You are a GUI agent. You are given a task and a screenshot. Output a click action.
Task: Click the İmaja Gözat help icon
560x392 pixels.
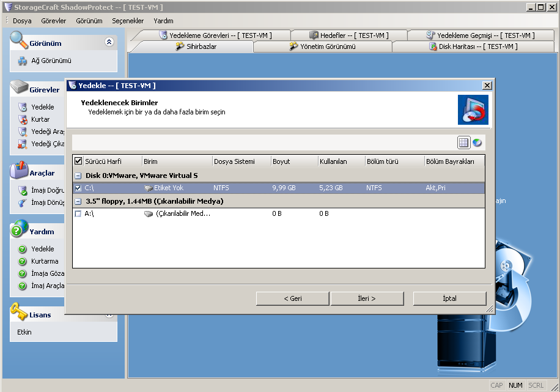(x=23, y=273)
